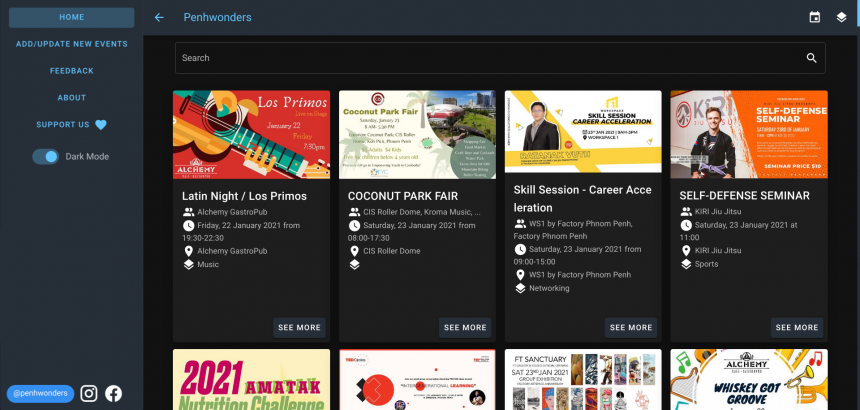The height and width of the screenshot is (410, 860).
Task: Click the Music category text
Action: coord(208,265)
